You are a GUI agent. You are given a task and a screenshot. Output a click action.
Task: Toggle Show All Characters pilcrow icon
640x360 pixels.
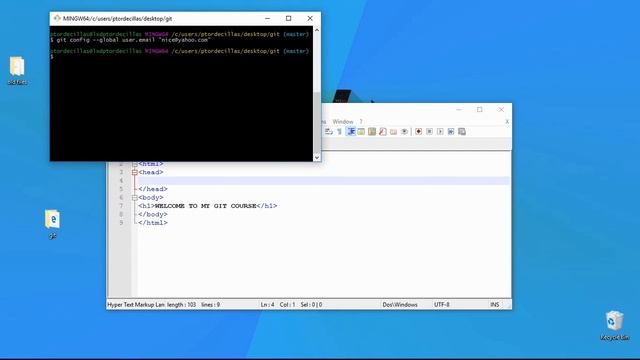coord(340,131)
